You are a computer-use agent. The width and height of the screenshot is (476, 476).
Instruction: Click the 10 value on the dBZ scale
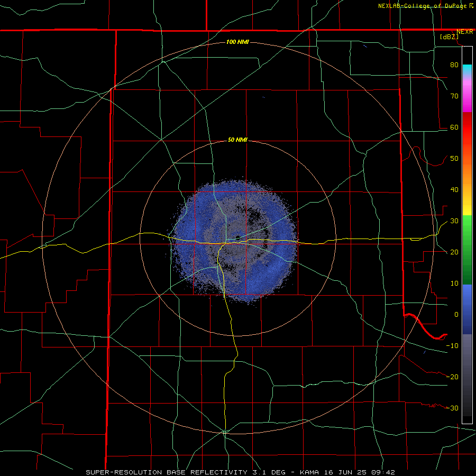tap(454, 283)
